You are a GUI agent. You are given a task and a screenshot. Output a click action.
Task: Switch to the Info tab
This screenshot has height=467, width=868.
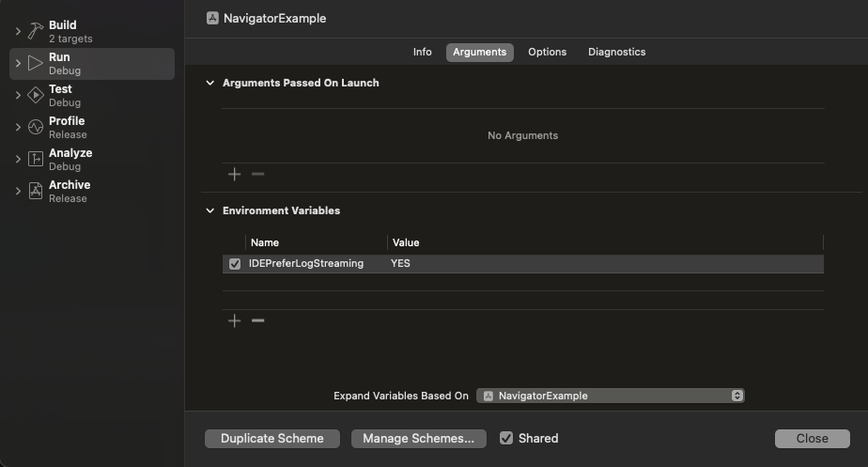tap(422, 52)
